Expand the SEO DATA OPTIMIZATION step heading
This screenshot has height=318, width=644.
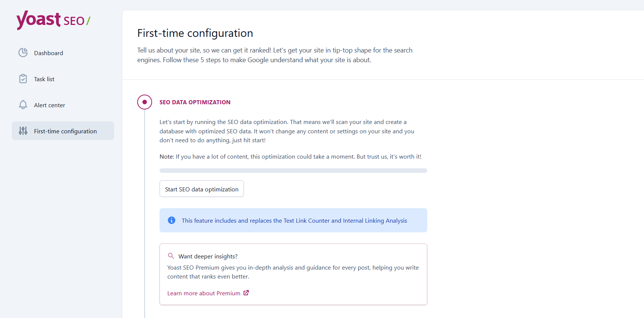[x=195, y=102]
